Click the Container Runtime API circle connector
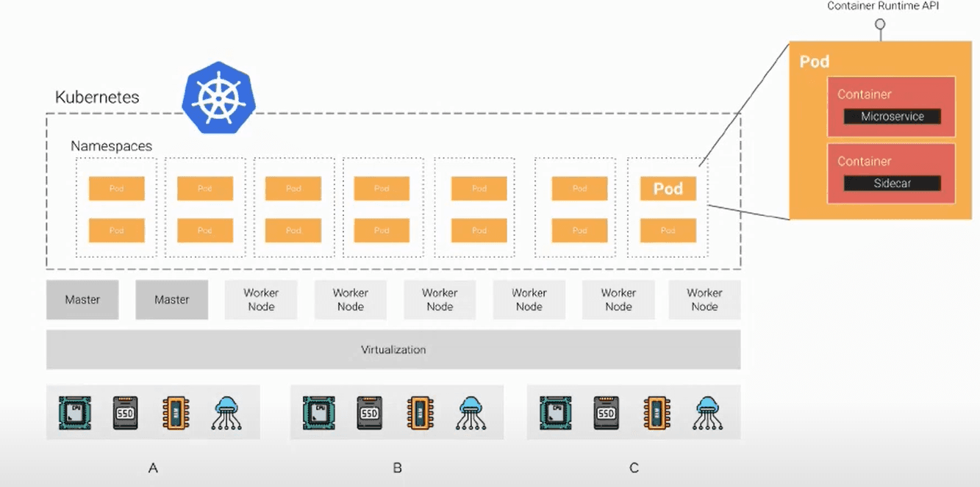Image resolution: width=980 pixels, height=487 pixels. click(879, 24)
